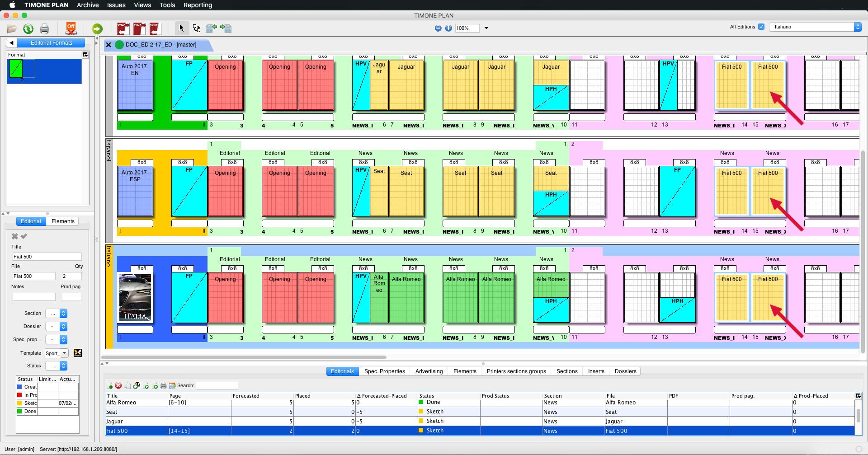The width and height of the screenshot is (868, 455).
Task: Zoom out with the minus icon
Action: (x=438, y=28)
